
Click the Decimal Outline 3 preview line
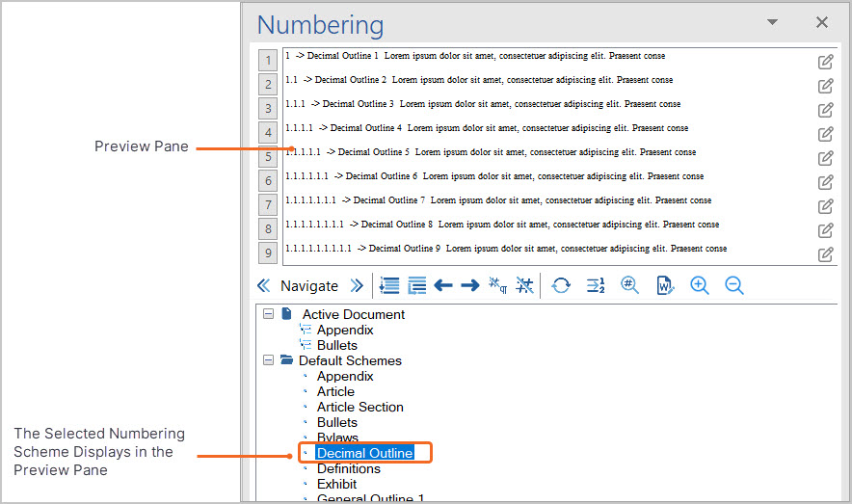(x=483, y=104)
